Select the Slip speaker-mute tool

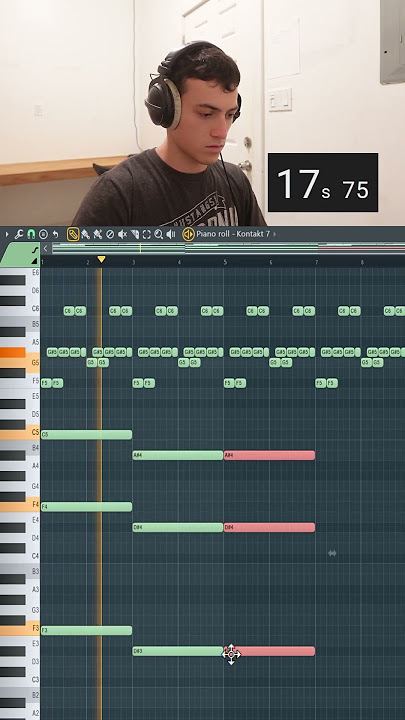click(122, 234)
